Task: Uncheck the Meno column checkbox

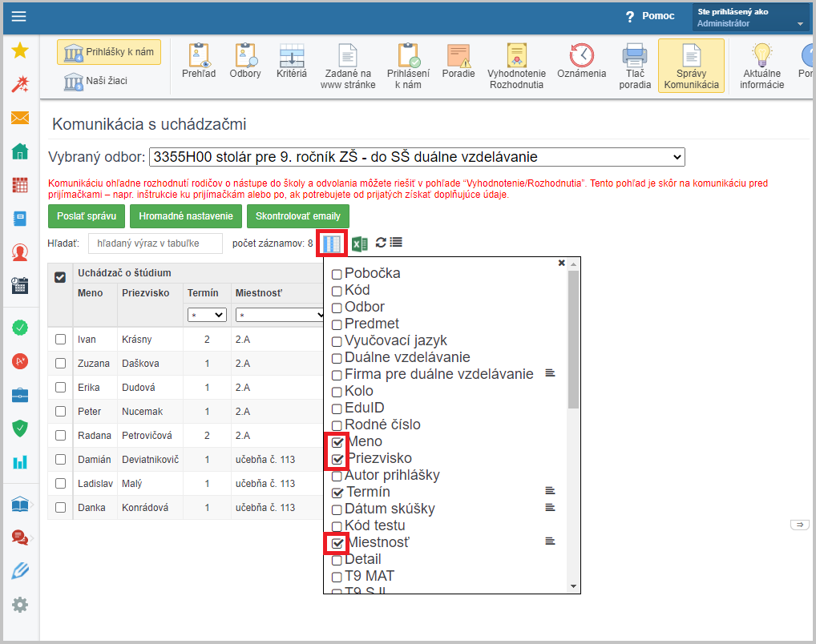Action: 337,442
